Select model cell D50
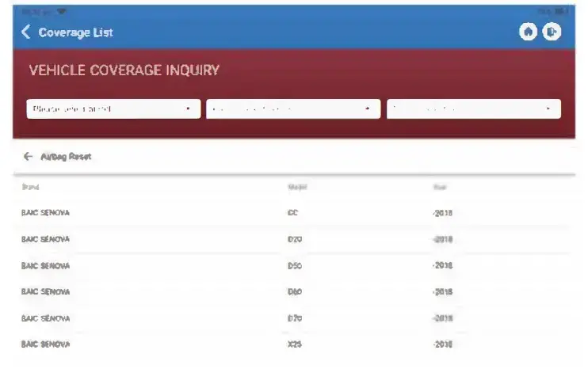 pos(295,266)
